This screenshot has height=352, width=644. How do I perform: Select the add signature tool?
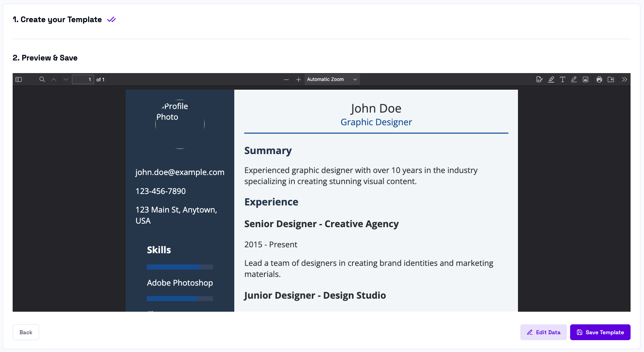[540, 79]
